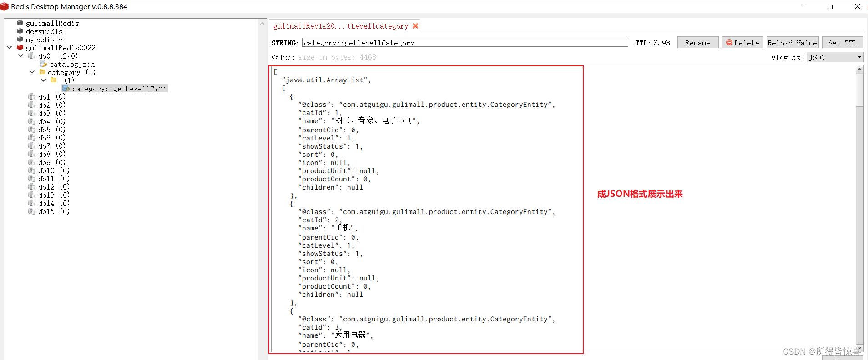Click the TTL value 3593
The image size is (868, 360).
[662, 43]
